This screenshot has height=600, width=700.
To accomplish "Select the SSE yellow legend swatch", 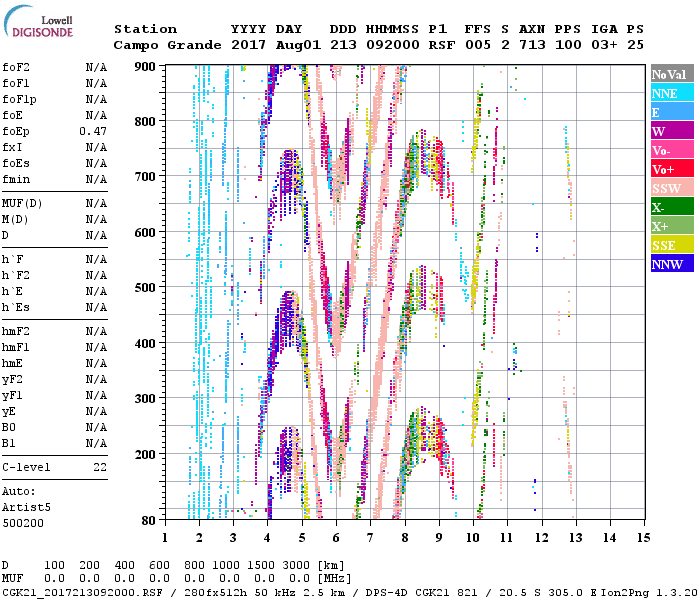I will 671,245.
